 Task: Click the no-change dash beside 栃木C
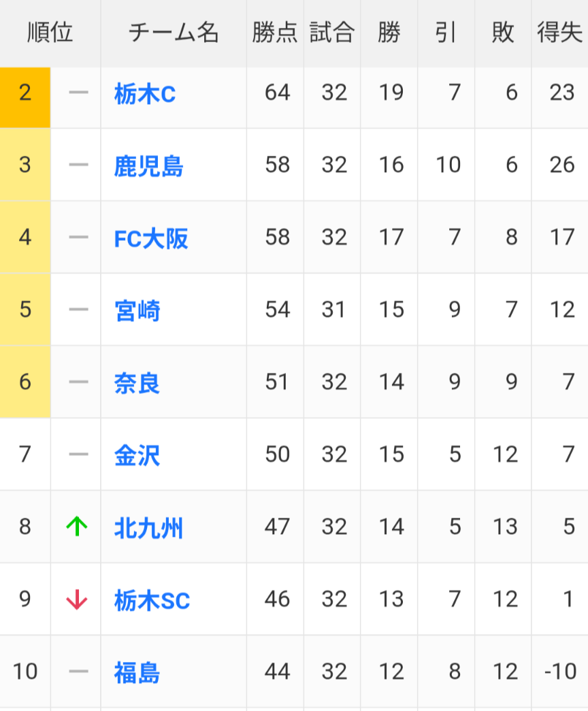pos(78,93)
